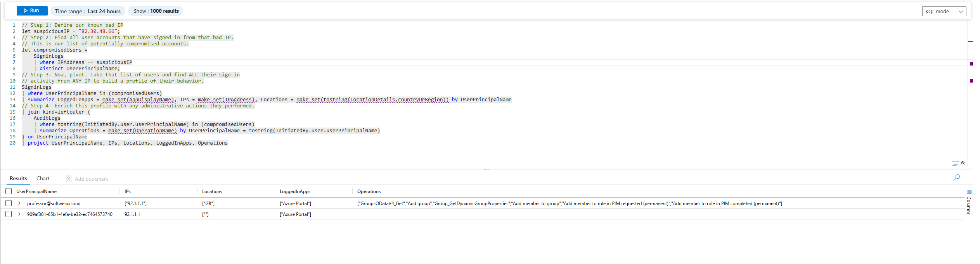
Task: Click the Add bookmark icon
Action: [x=69, y=179]
